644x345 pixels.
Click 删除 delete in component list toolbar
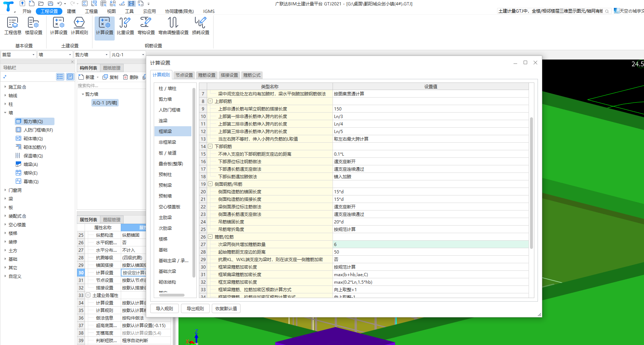point(130,77)
